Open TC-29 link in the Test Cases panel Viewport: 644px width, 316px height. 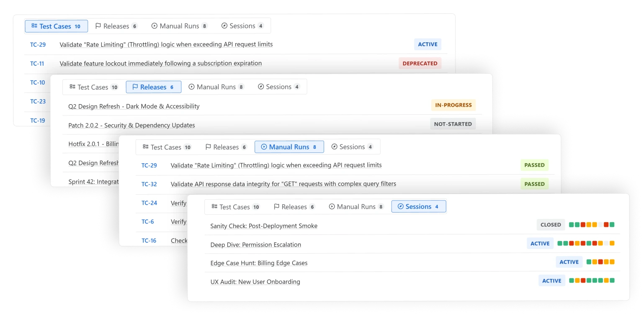click(38, 44)
